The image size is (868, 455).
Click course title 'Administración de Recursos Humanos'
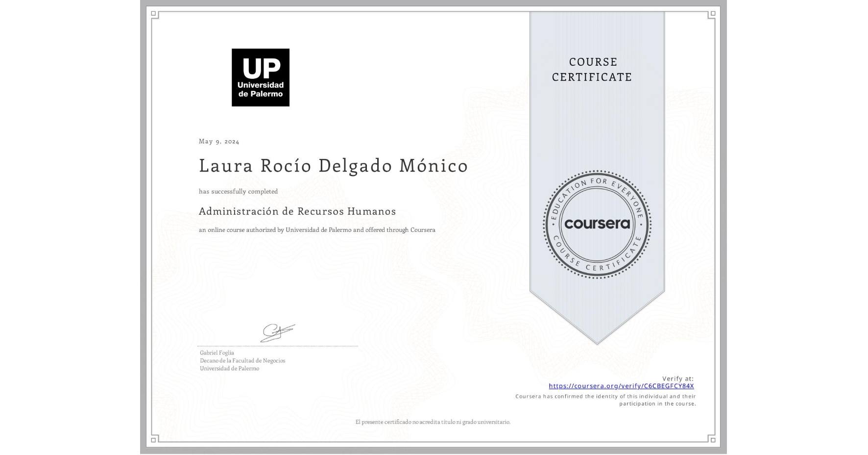(x=297, y=211)
